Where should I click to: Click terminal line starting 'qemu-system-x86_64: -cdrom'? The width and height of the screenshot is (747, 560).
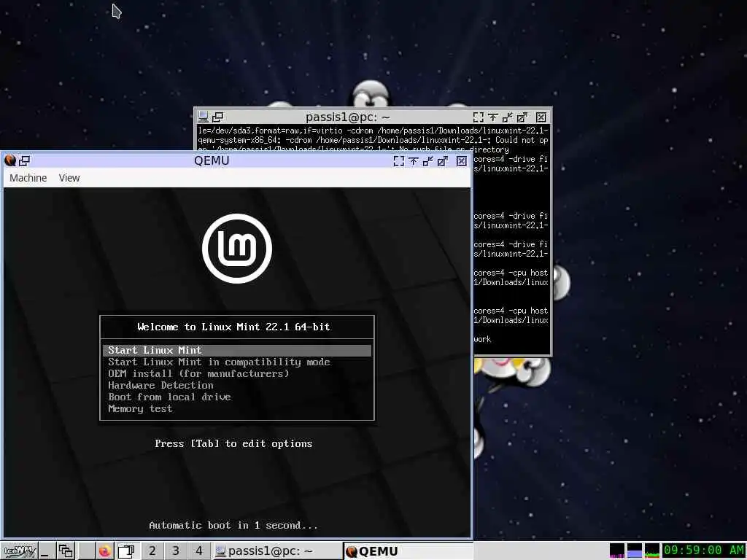[x=373, y=140]
